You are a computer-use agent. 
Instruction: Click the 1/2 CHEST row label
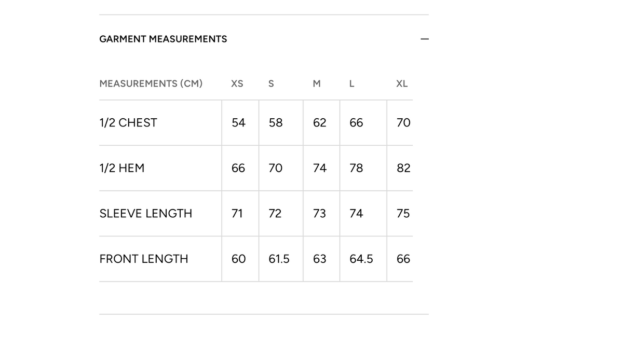click(128, 123)
